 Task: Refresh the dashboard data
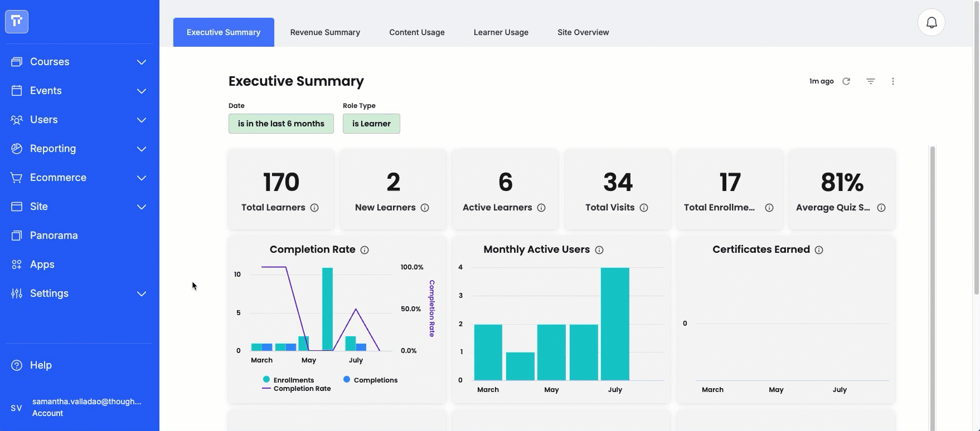click(x=846, y=81)
